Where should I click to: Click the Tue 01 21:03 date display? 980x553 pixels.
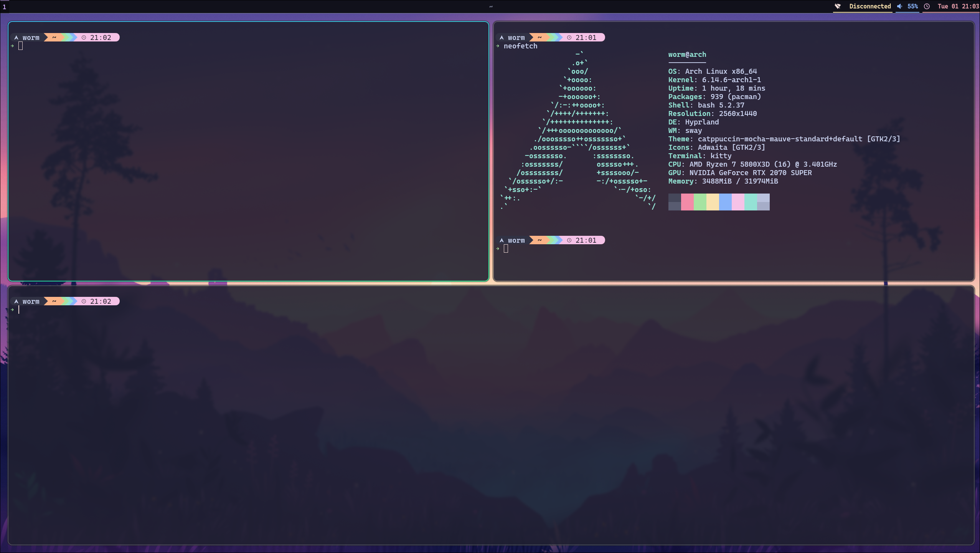[958, 6]
